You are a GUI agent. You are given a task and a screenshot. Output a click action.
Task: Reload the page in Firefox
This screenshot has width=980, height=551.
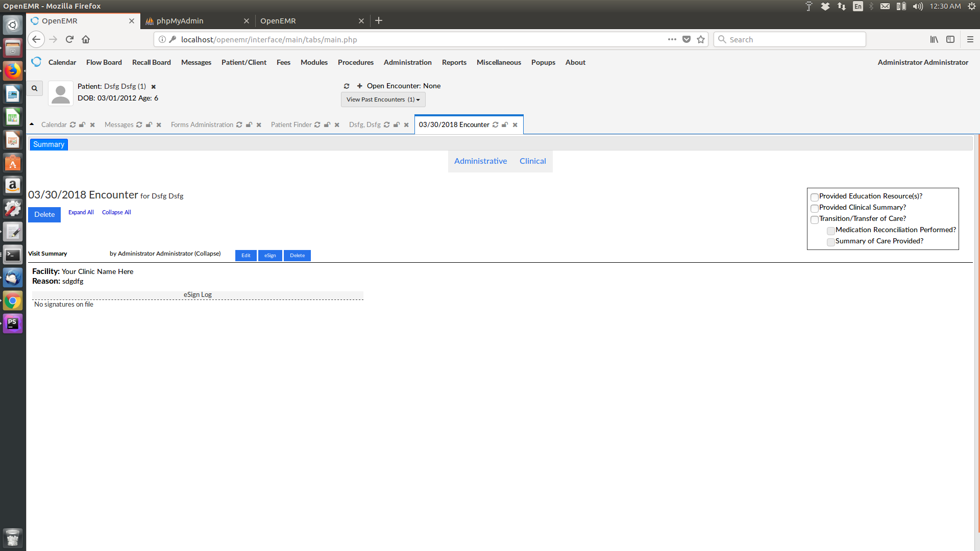(69, 39)
